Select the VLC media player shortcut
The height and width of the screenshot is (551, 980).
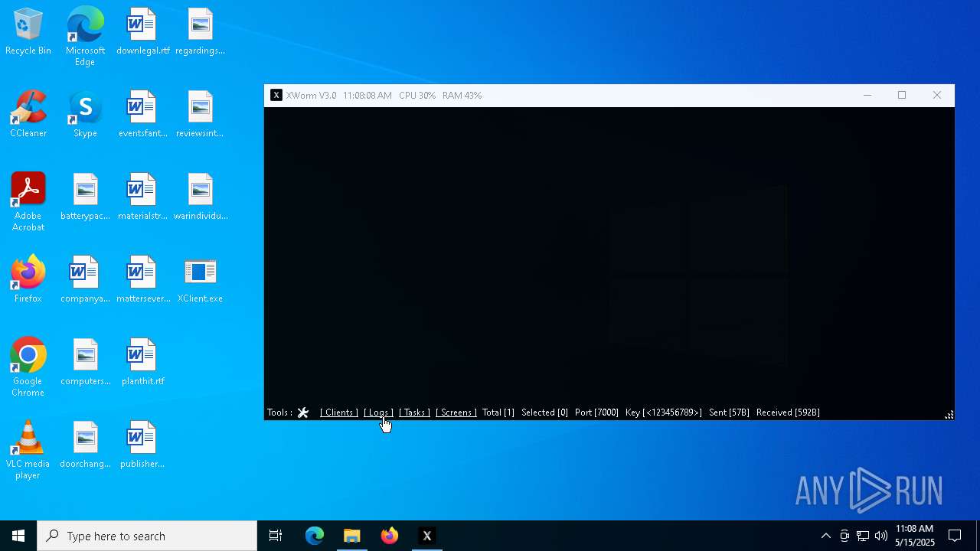point(28,450)
